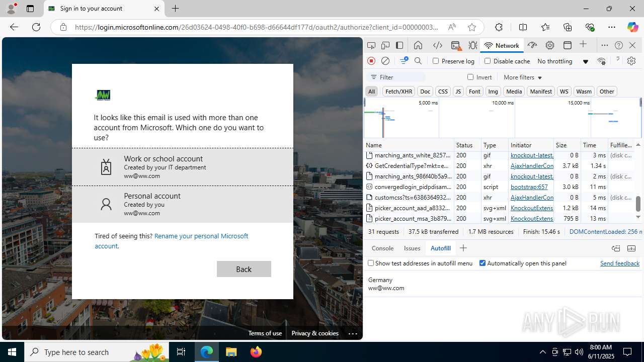
Task: Open File Explorer from the taskbar
Action: tap(231, 352)
